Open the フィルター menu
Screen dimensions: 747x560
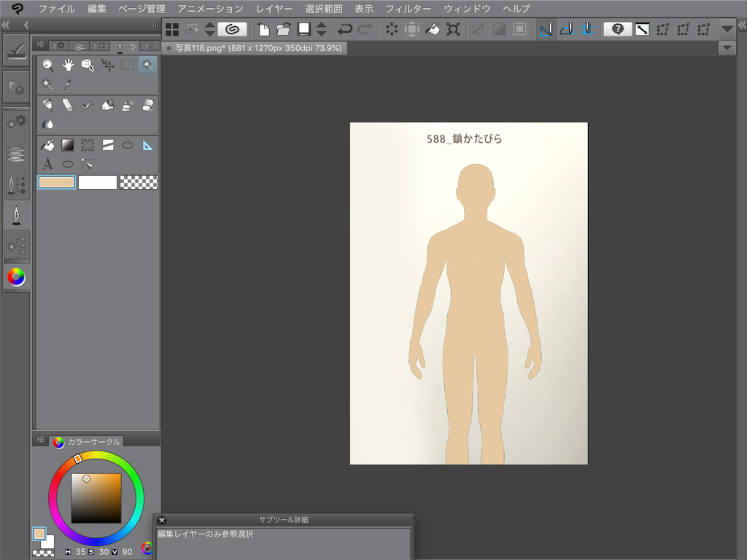click(x=408, y=9)
